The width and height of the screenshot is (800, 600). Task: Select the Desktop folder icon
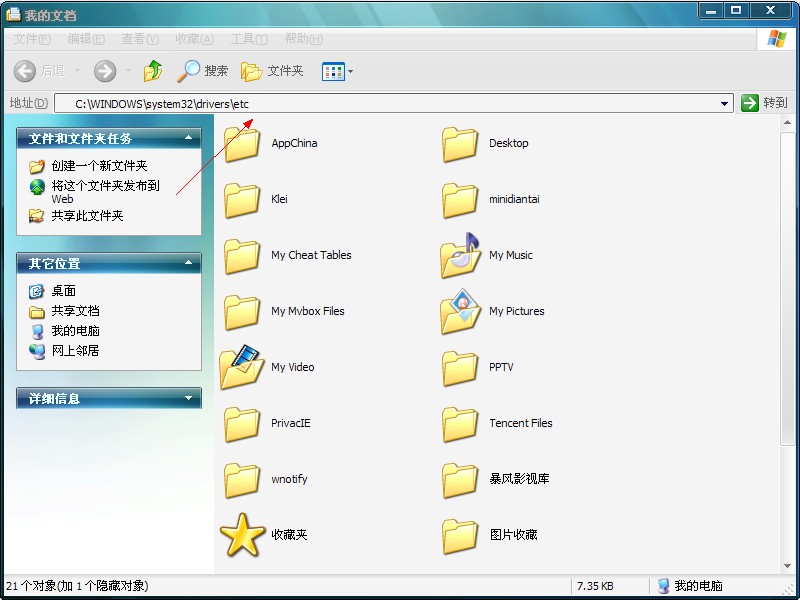click(x=460, y=144)
